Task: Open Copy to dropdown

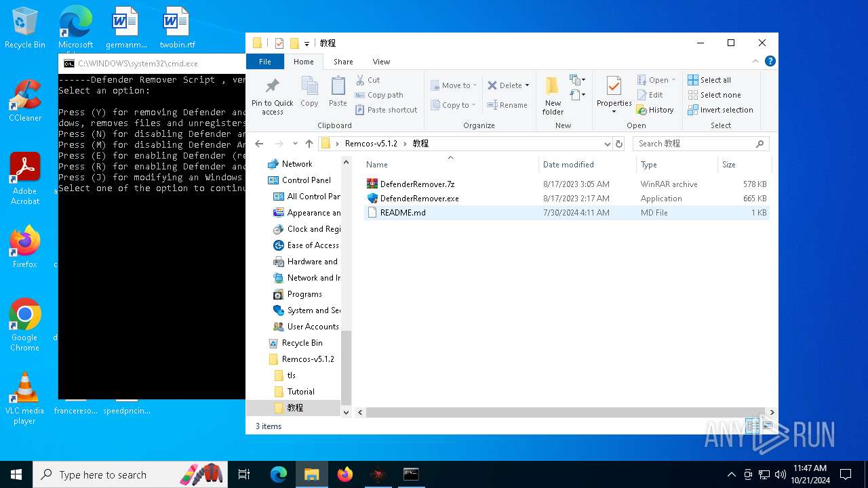Action: coord(453,105)
